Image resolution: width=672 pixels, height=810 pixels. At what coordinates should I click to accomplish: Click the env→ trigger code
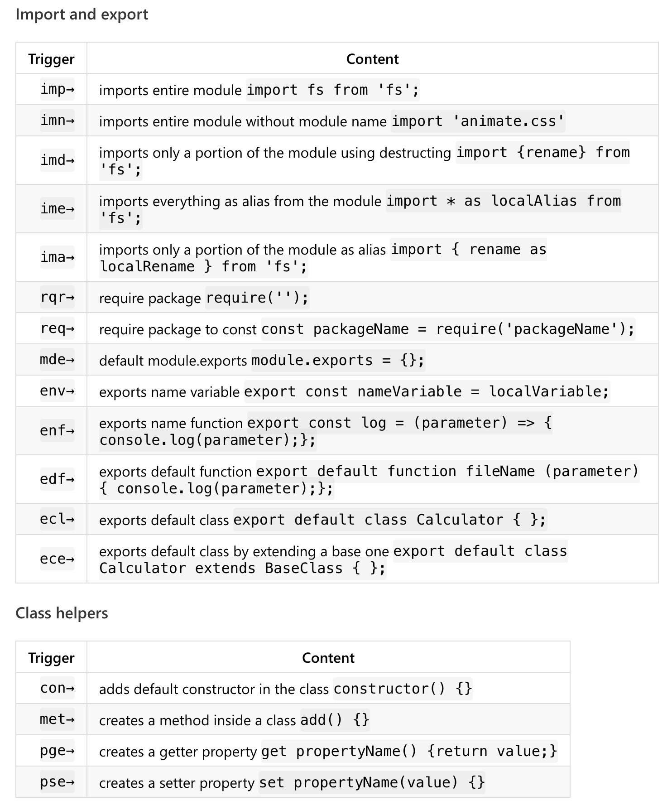[x=57, y=391]
